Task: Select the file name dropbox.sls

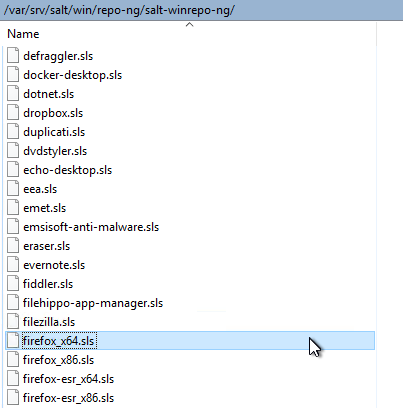Action: coord(53,113)
